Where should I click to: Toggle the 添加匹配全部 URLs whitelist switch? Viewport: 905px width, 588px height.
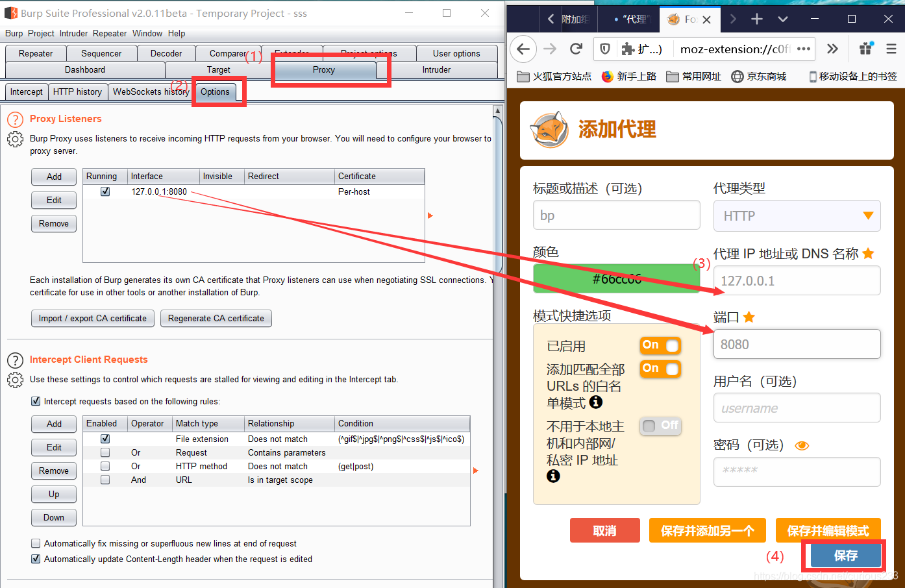(660, 369)
